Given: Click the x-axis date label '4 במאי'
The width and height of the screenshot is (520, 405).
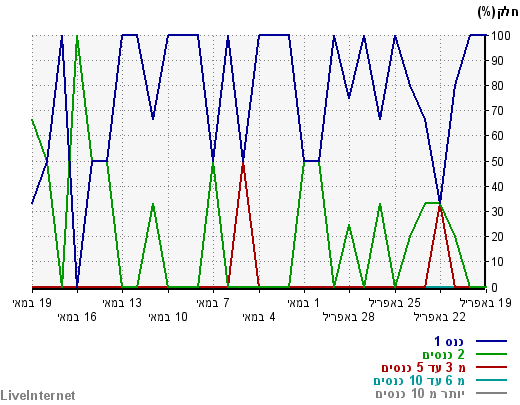Looking at the screenshot, I should pyautogui.click(x=259, y=316).
